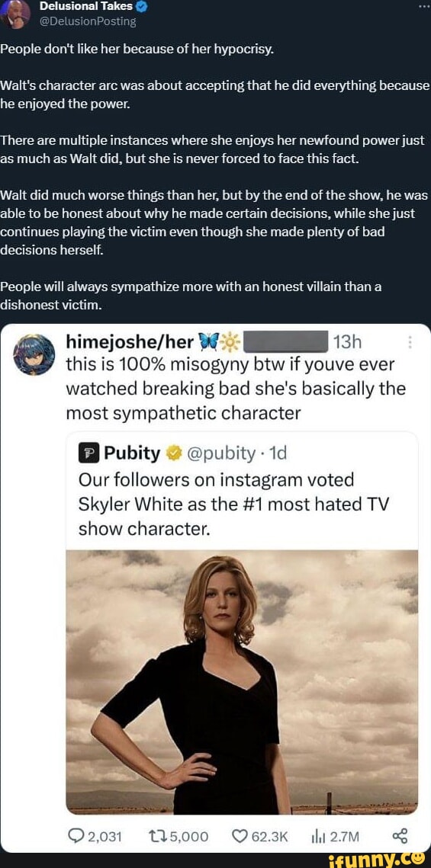Open the three-dot menu at the top right
This screenshot has height=868, width=431.
pos(424,7)
